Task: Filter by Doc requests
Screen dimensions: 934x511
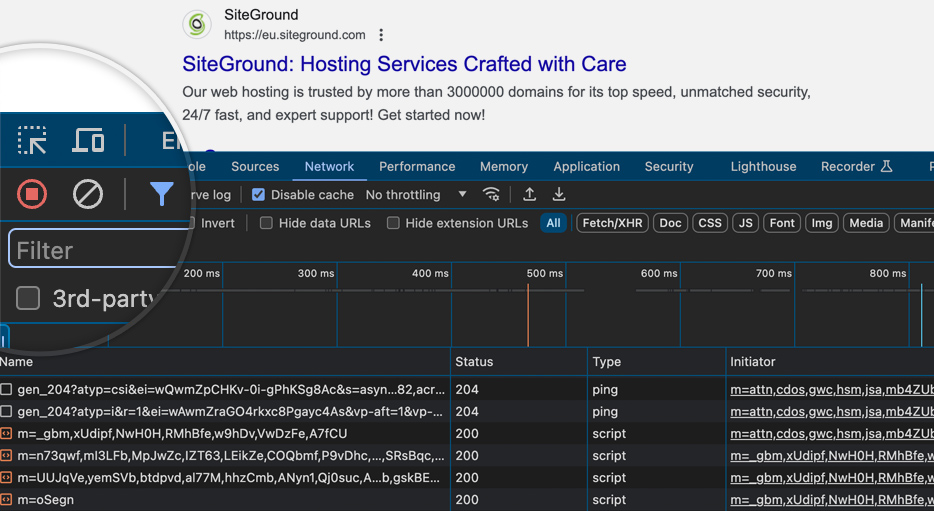Action: [x=670, y=223]
